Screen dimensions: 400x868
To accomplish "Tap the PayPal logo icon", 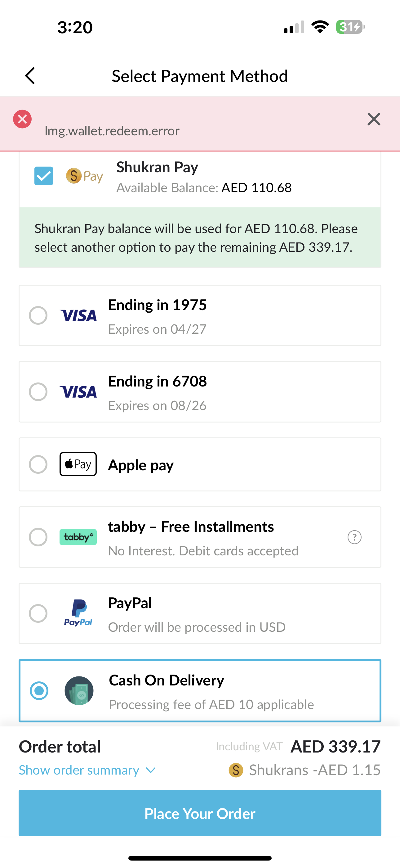I will click(x=78, y=613).
